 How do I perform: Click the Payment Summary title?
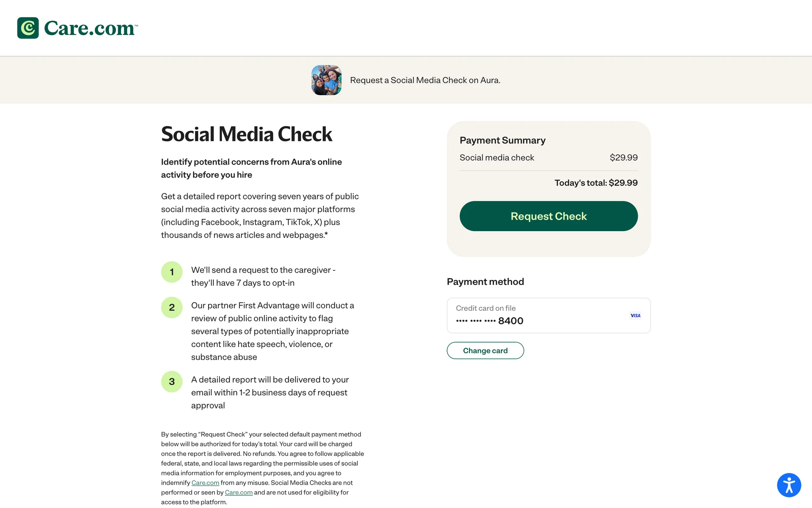coord(502,140)
